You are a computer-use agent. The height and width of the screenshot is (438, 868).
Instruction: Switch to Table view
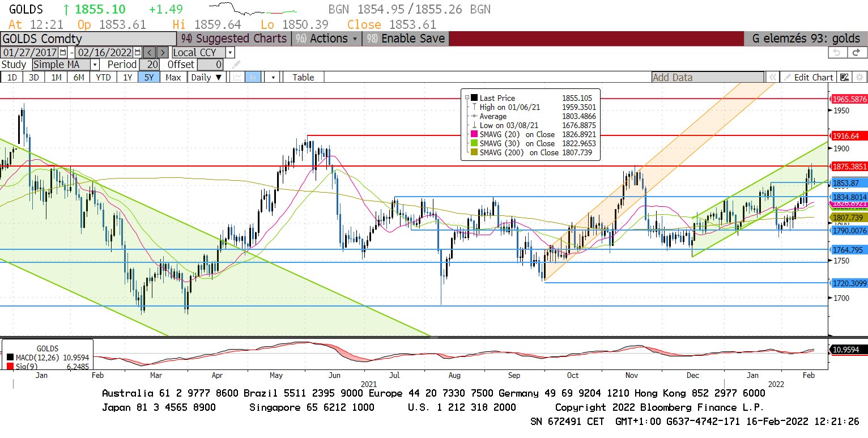pos(303,77)
